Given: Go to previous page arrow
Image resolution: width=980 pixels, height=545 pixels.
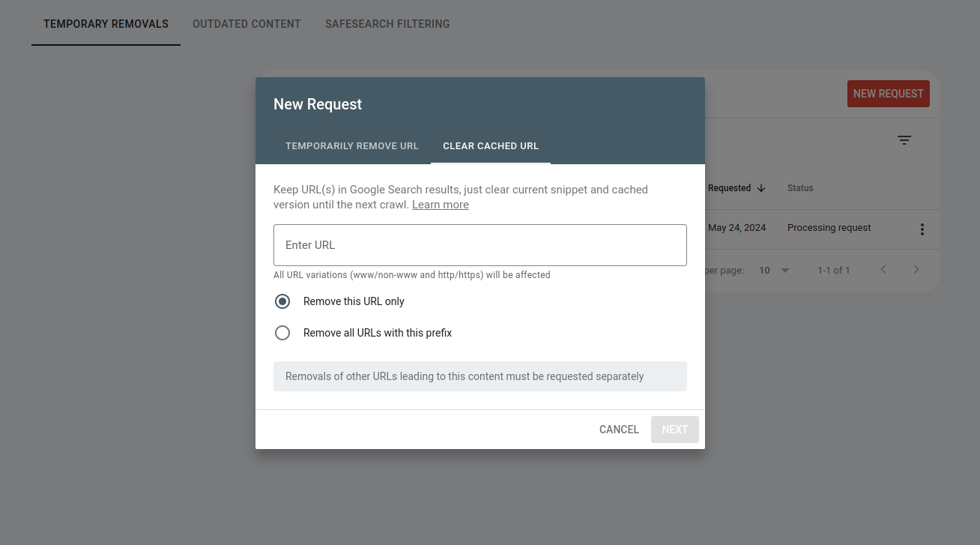Looking at the screenshot, I should pyautogui.click(x=883, y=269).
